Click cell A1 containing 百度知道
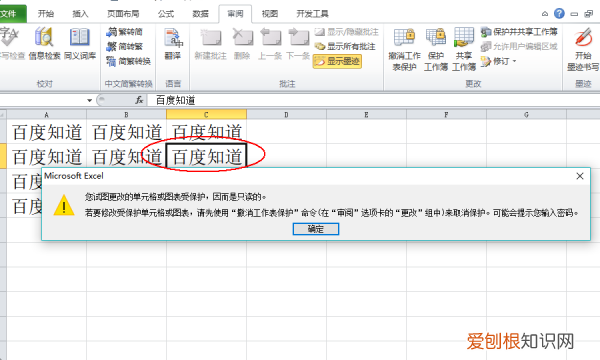 coord(46,132)
